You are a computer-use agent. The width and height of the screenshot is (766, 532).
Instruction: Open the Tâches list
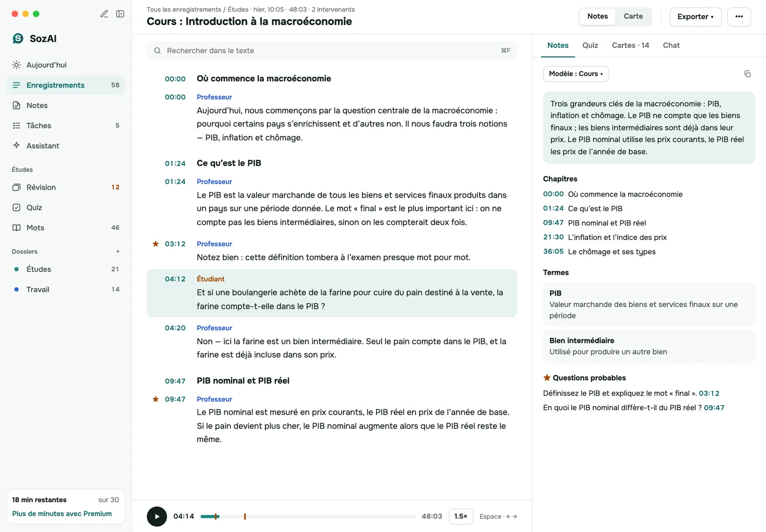[66, 125]
